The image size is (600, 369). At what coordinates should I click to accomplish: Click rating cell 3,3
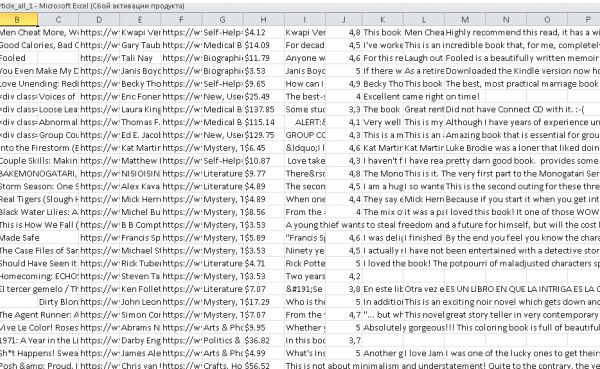(344, 109)
